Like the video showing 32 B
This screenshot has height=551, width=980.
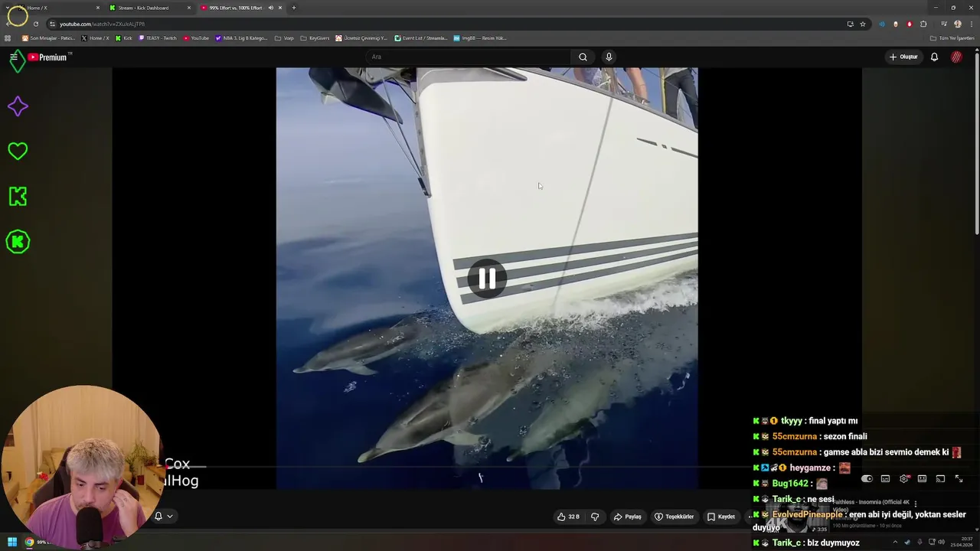tap(568, 517)
